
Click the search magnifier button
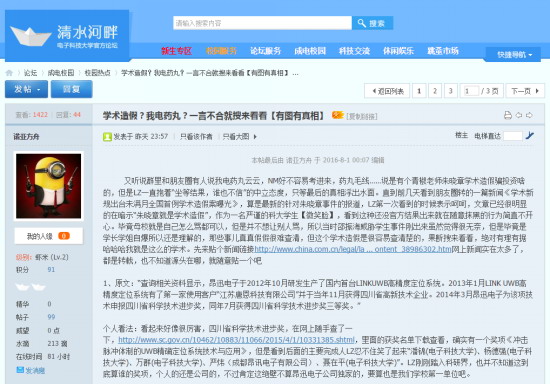pos(373,23)
